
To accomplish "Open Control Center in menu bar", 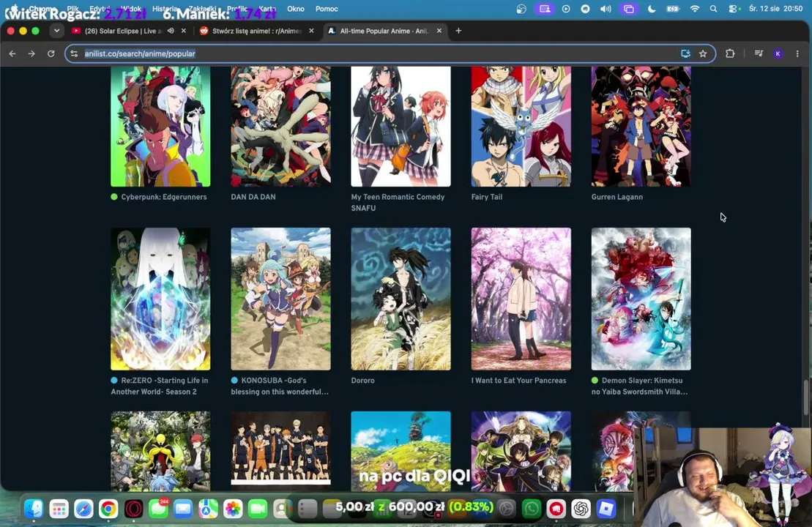I will pos(734,9).
